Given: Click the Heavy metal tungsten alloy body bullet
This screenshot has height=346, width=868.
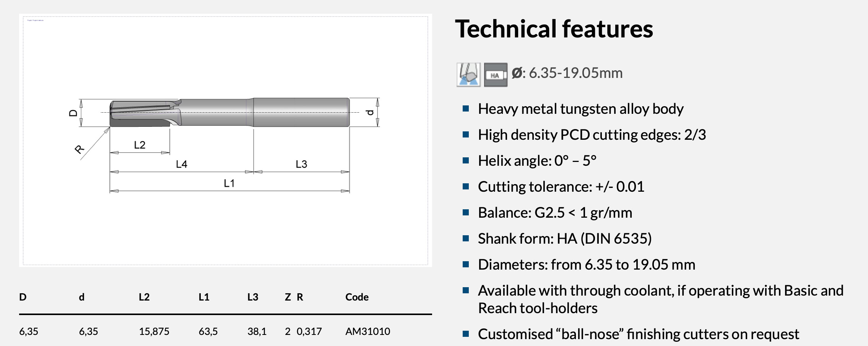Looking at the screenshot, I should point(580,109).
